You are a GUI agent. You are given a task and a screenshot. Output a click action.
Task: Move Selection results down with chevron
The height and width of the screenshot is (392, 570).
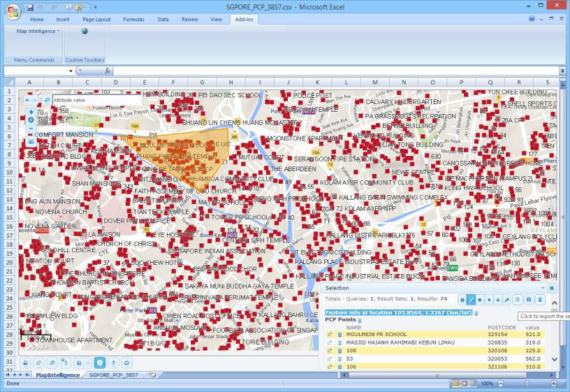pos(555,359)
